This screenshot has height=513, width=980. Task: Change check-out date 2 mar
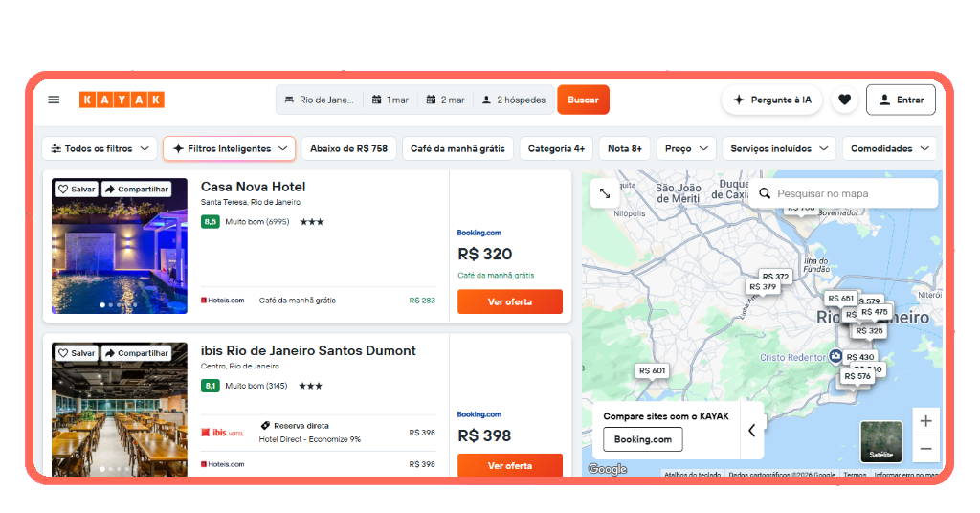[446, 100]
